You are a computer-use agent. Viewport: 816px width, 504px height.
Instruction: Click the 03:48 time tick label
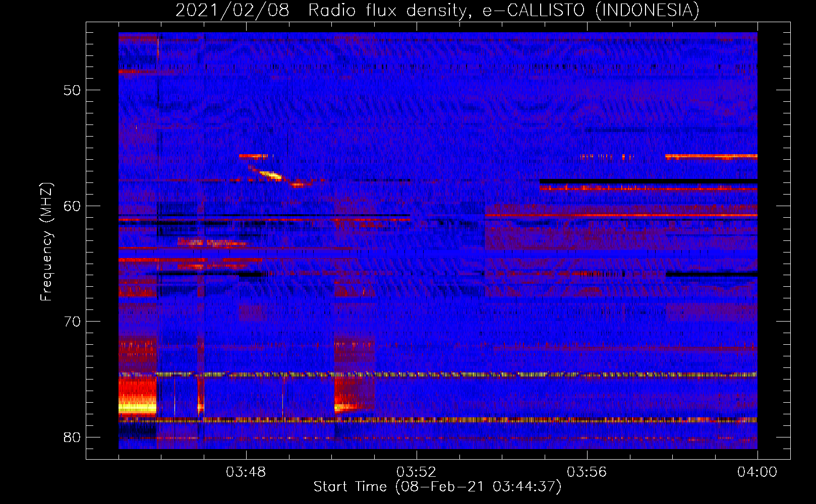click(x=246, y=472)
